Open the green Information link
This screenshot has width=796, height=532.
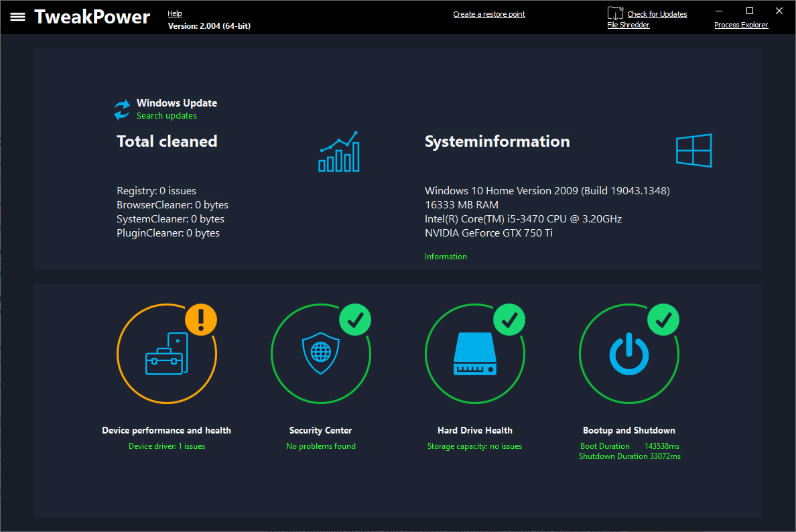pos(446,257)
